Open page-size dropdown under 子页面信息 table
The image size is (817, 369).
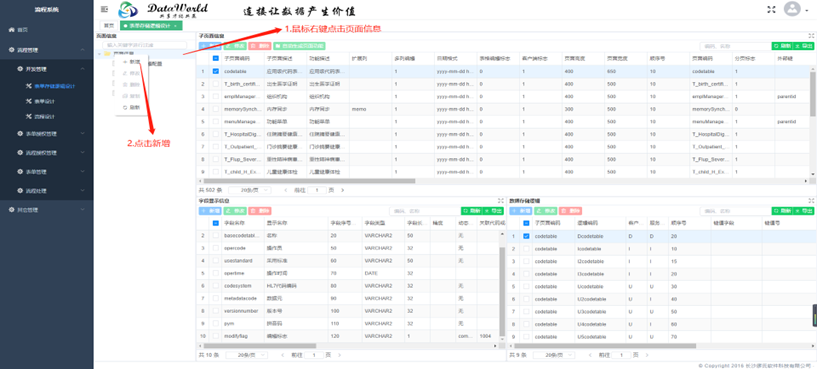250,190
